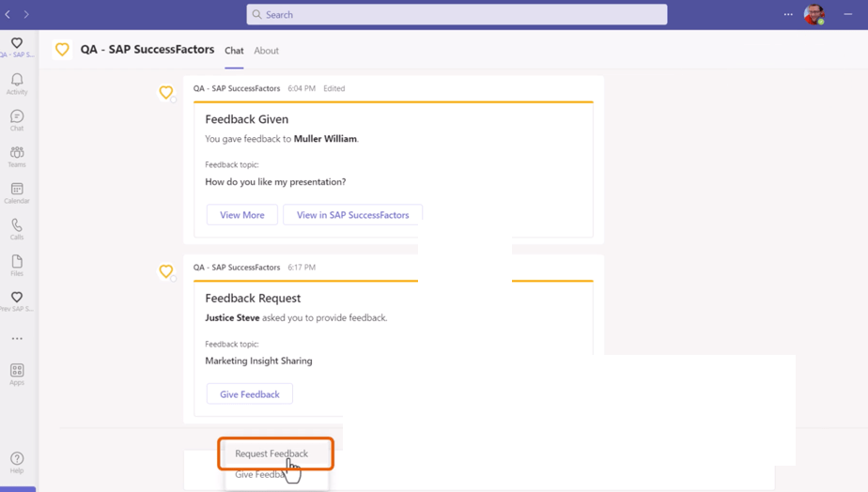868x492 pixels.
Task: Navigate back with the left arrow
Action: [x=8, y=14]
